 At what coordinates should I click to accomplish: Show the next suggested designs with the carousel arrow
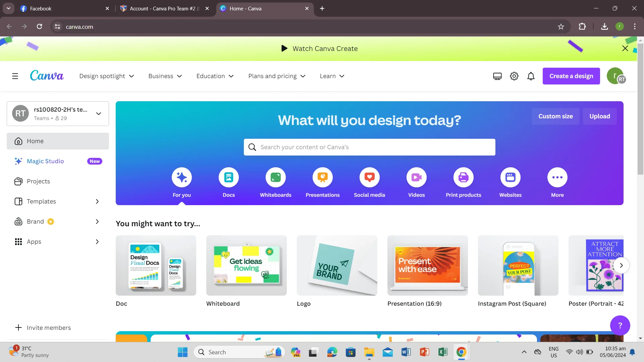pyautogui.click(x=621, y=265)
